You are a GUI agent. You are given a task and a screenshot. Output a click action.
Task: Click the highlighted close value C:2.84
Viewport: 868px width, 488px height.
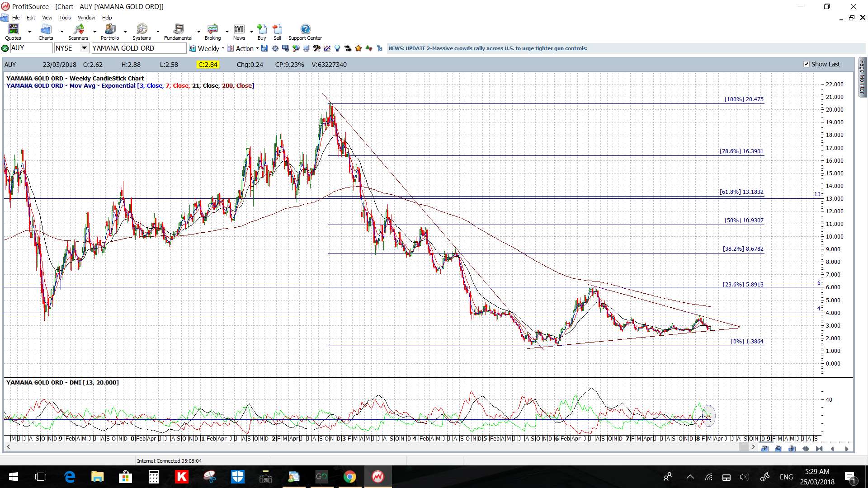(208, 65)
